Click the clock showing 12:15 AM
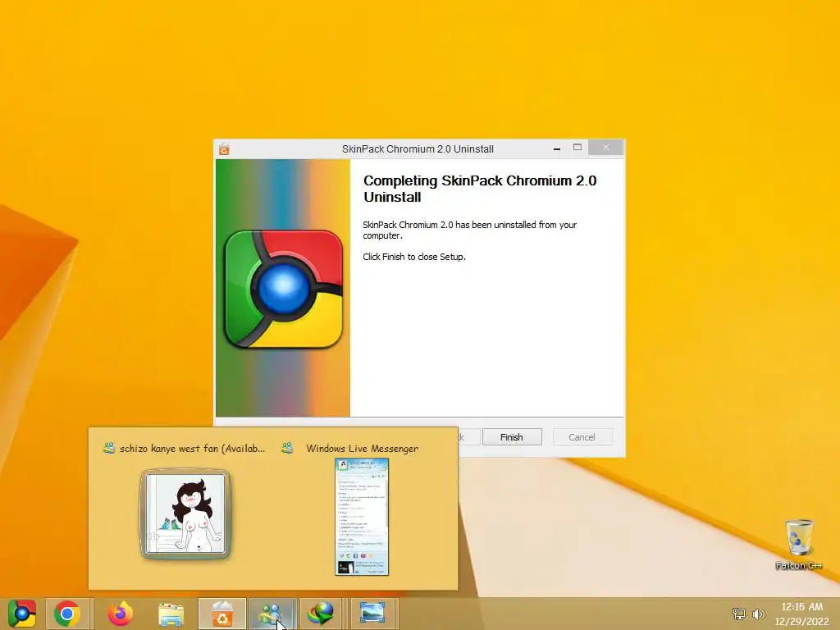The image size is (840, 630). coord(802,606)
